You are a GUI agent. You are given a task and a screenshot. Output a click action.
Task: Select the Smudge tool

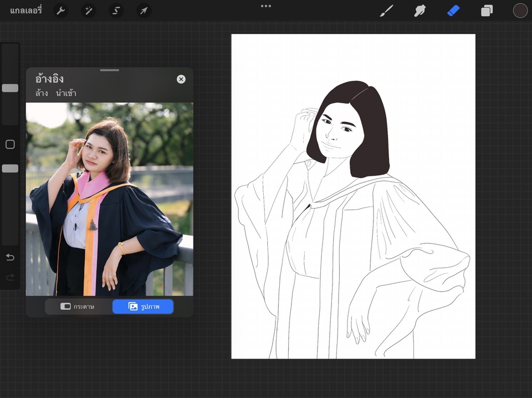point(420,11)
